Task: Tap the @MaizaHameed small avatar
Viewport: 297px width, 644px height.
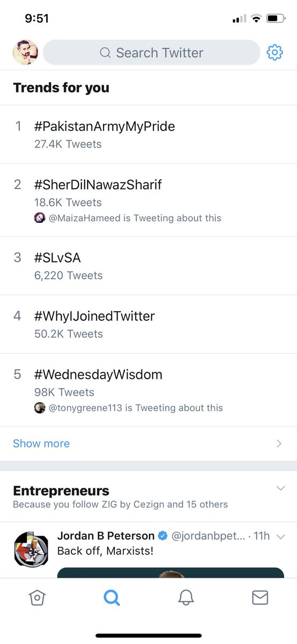Action: [x=40, y=218]
